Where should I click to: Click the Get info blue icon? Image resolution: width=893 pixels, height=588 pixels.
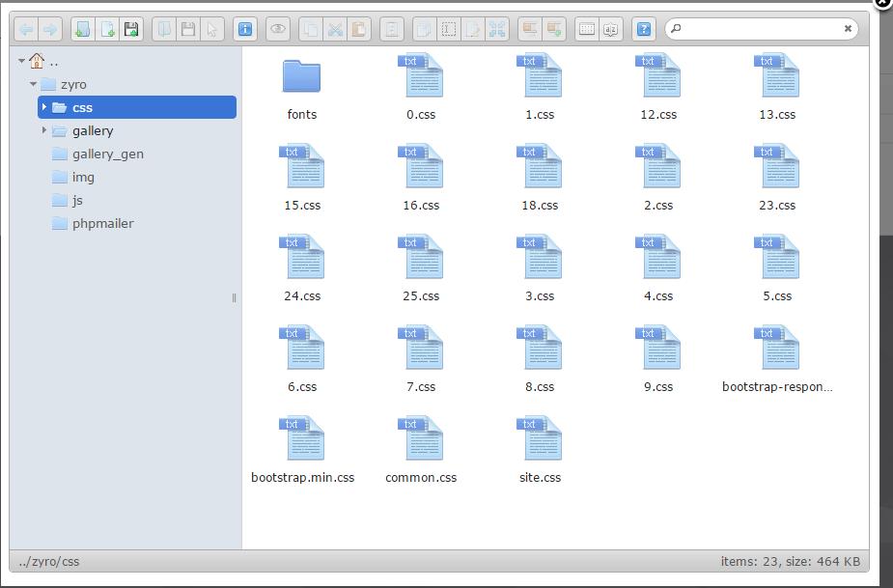tap(245, 29)
